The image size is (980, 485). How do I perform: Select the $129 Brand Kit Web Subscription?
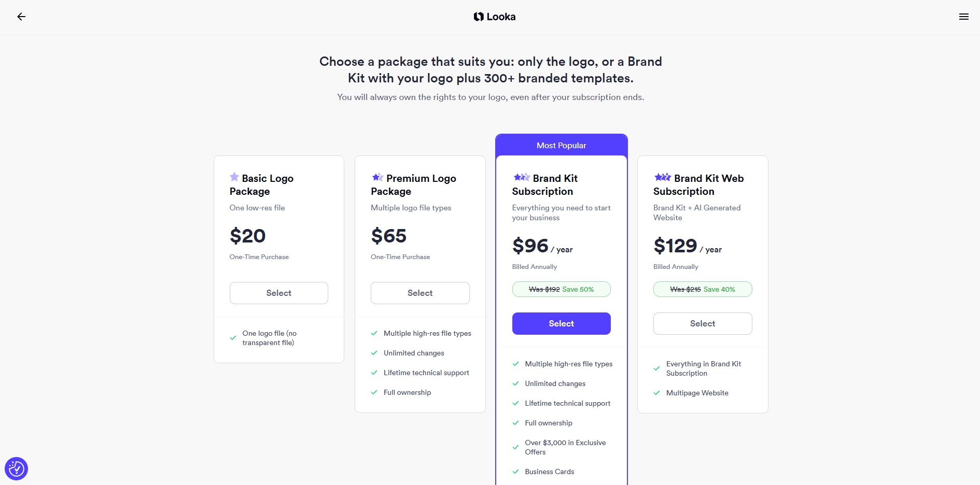point(703,323)
